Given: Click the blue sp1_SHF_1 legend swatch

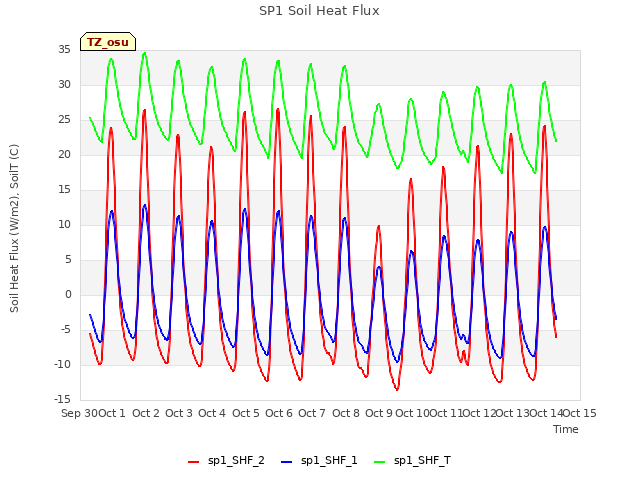Looking at the screenshot, I should [x=287, y=462].
